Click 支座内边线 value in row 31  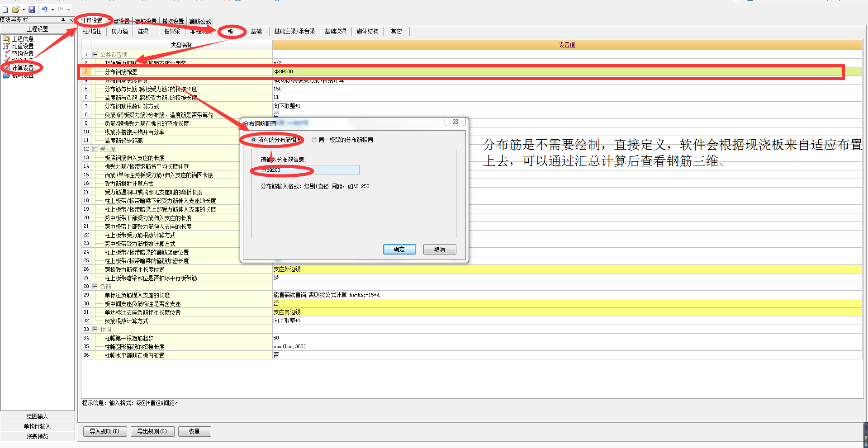287,312
